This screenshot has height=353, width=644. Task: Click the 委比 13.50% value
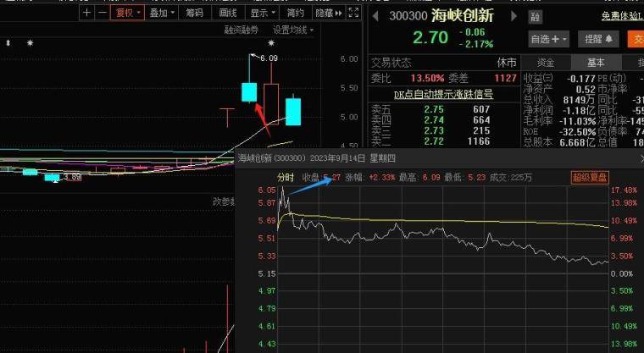(428, 78)
